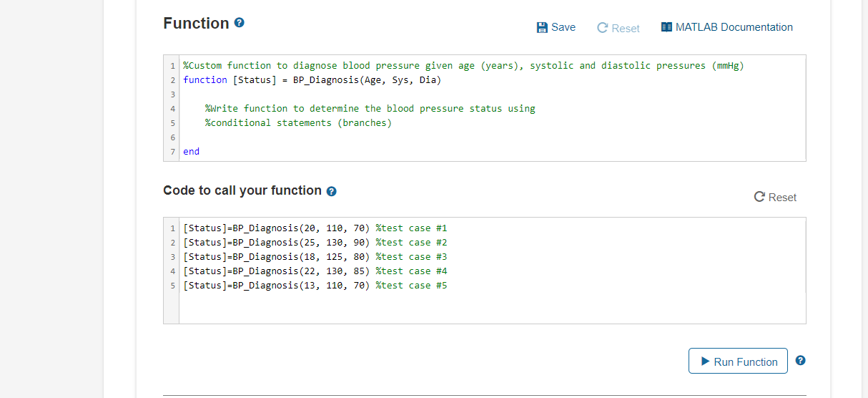
Task: Click the '%Write function to determine' comment line
Action: point(370,109)
